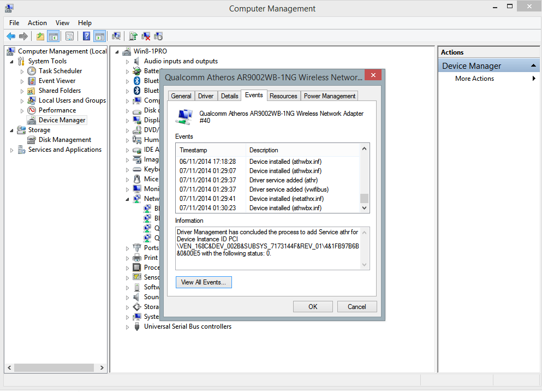
Task: Toggle the Show/Hide Action Pane toolbar icon
Action: 99,36
